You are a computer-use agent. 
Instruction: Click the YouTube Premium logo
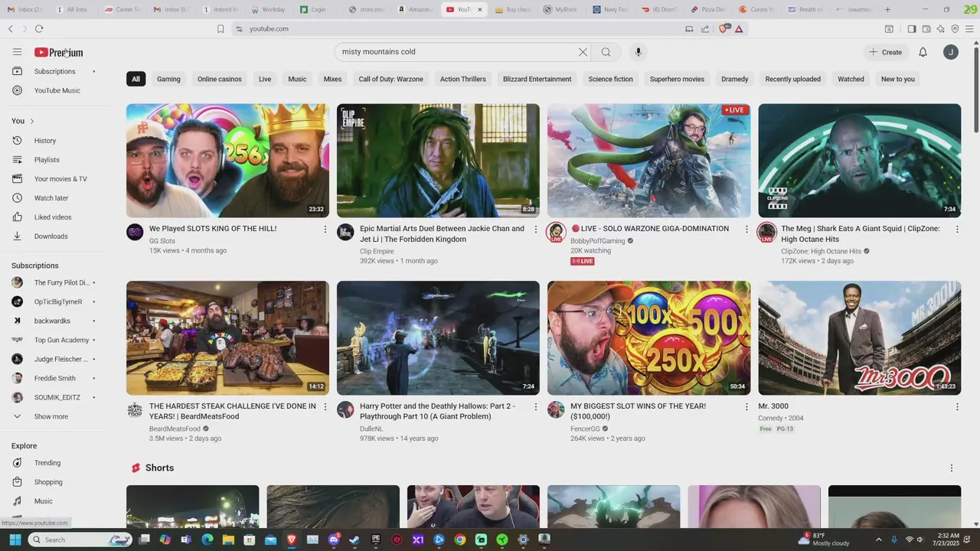58,52
